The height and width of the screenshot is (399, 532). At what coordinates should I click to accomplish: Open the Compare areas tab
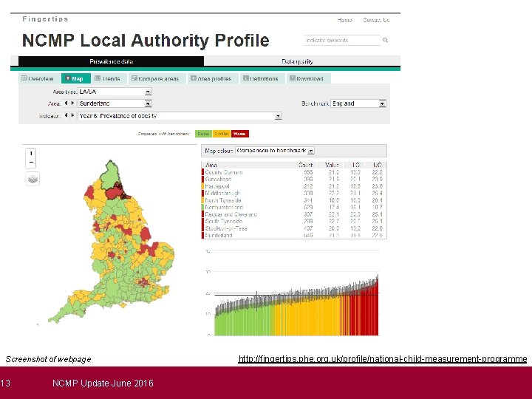coord(157,78)
